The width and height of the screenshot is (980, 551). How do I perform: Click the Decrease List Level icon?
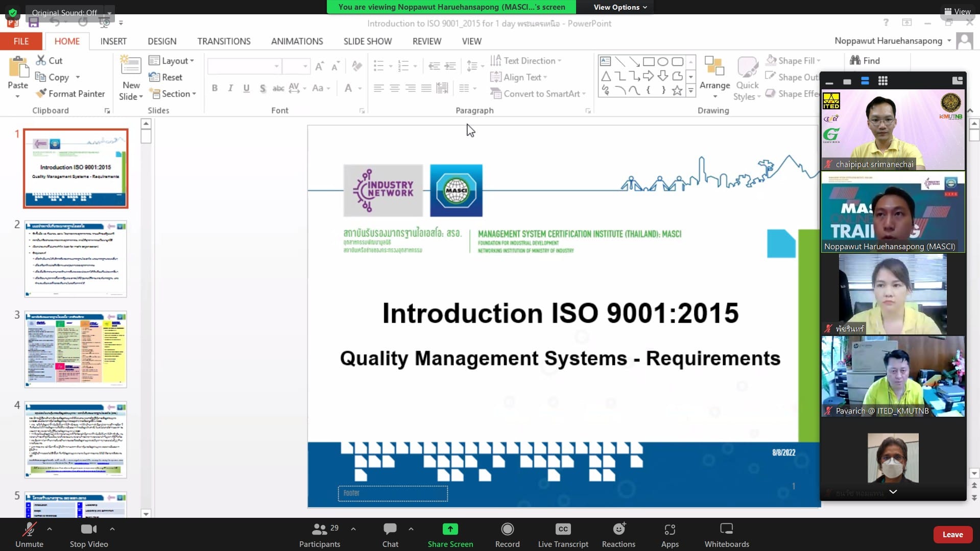pos(434,66)
